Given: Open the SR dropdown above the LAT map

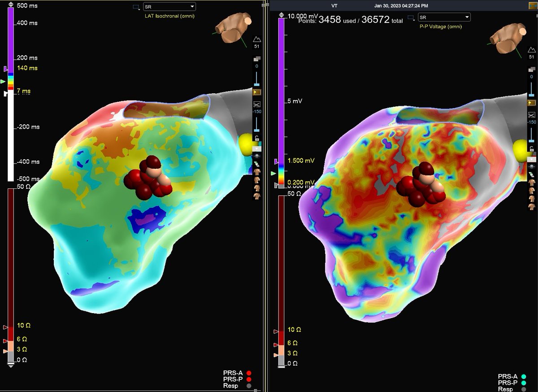Looking at the screenshot, I should pyautogui.click(x=169, y=6).
